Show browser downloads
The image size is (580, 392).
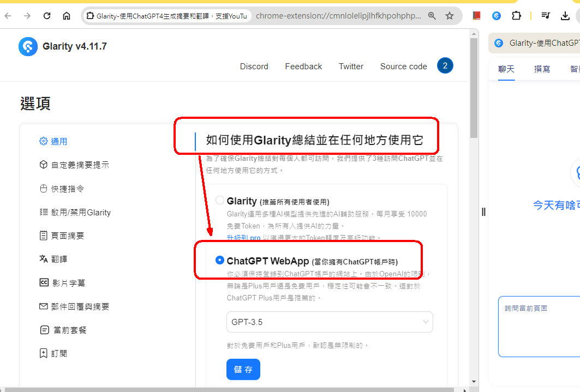[x=565, y=15]
